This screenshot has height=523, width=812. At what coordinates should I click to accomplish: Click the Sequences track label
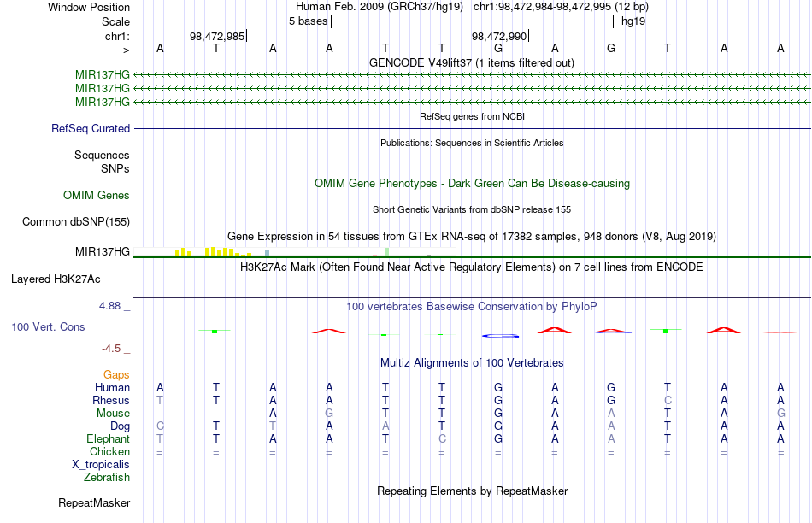coord(102,155)
